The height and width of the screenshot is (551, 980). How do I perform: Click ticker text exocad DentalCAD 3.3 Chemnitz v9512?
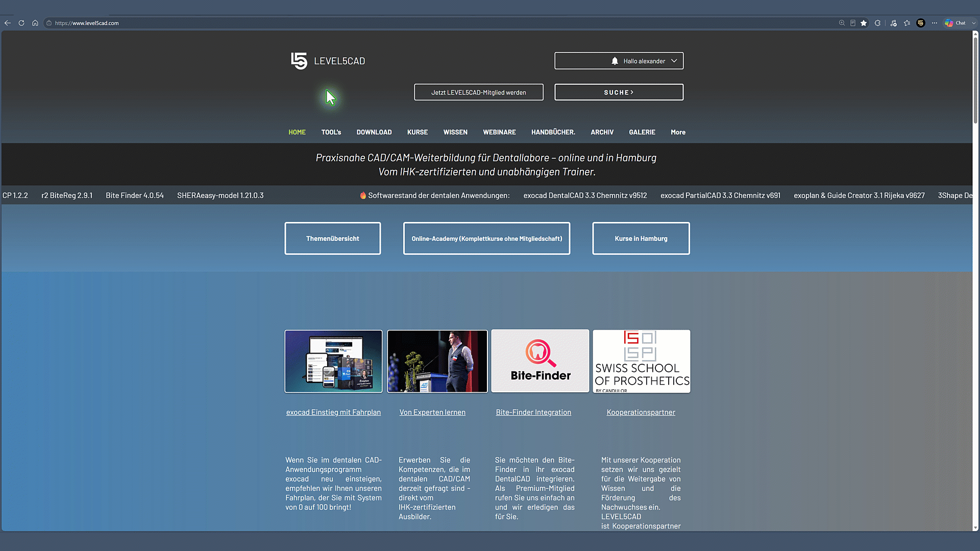pyautogui.click(x=585, y=195)
